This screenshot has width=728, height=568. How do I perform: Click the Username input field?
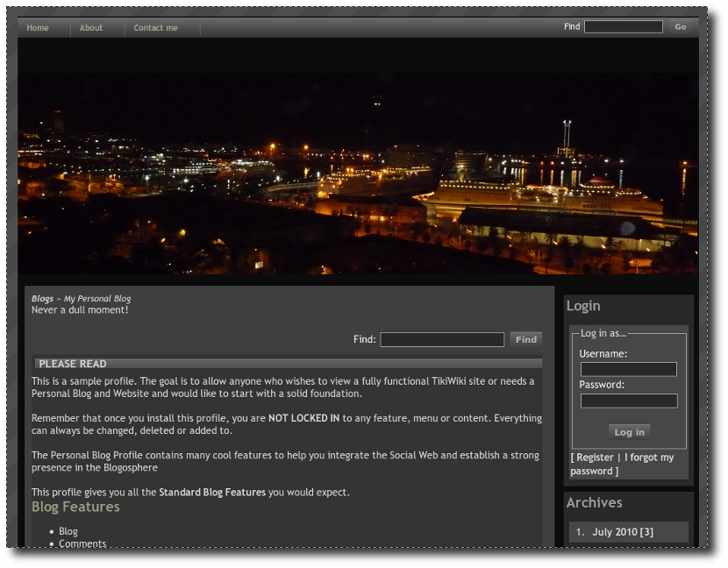pos(629,369)
